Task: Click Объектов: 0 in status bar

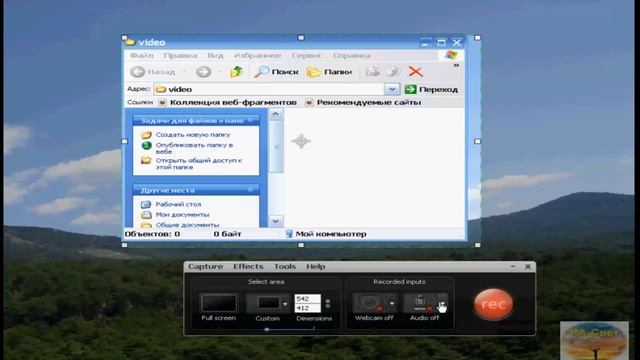Action: (153, 234)
